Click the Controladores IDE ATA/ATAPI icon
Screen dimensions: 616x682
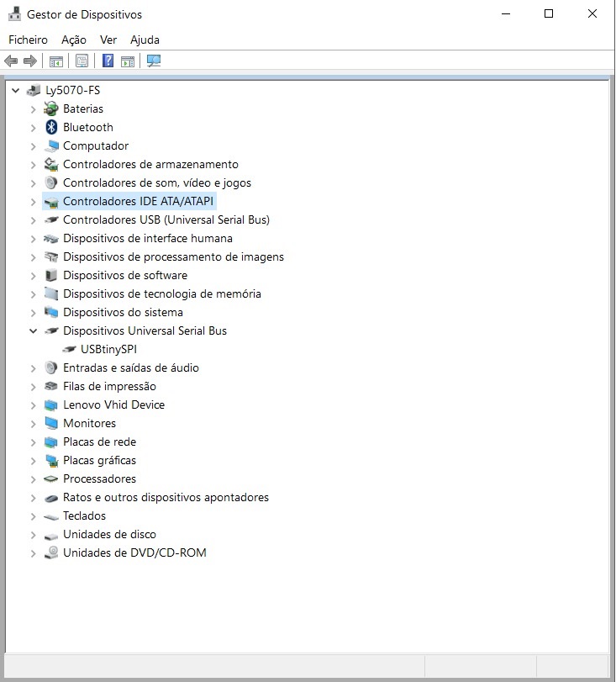pos(51,202)
